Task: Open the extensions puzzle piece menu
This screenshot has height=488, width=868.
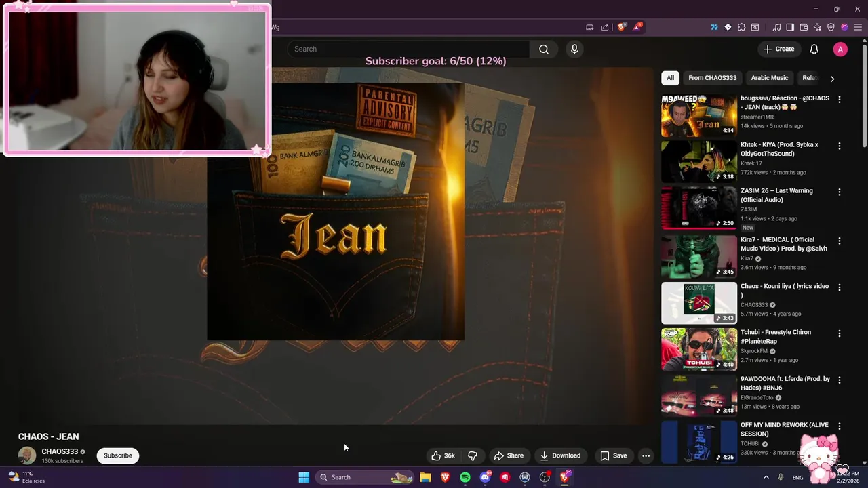Action: pos(741,27)
